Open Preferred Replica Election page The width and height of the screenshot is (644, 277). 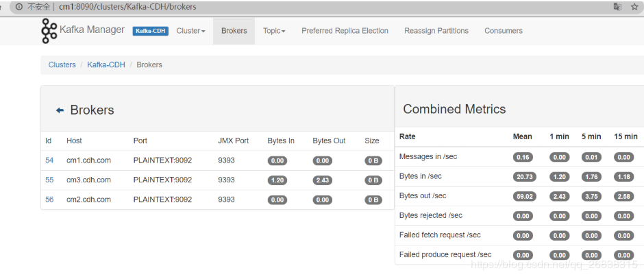point(345,31)
